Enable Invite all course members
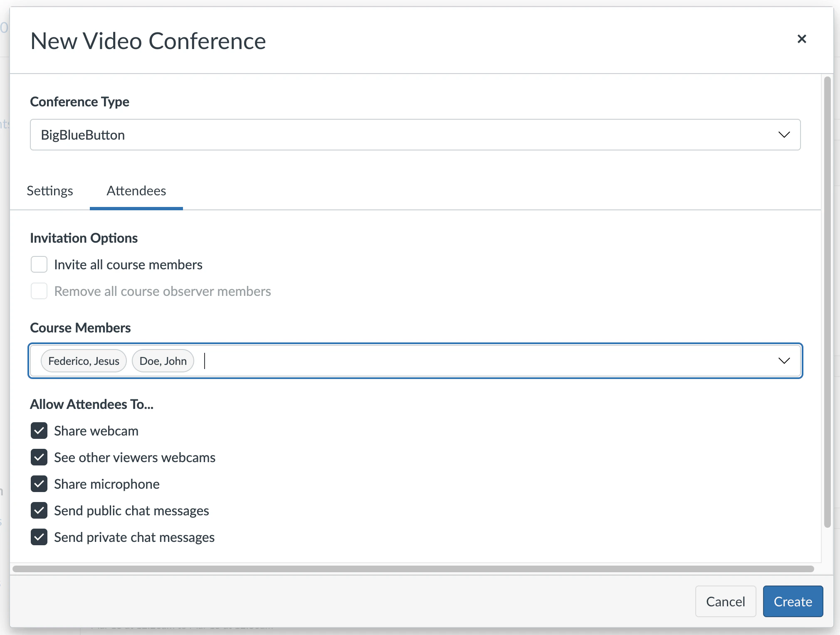 point(39,264)
